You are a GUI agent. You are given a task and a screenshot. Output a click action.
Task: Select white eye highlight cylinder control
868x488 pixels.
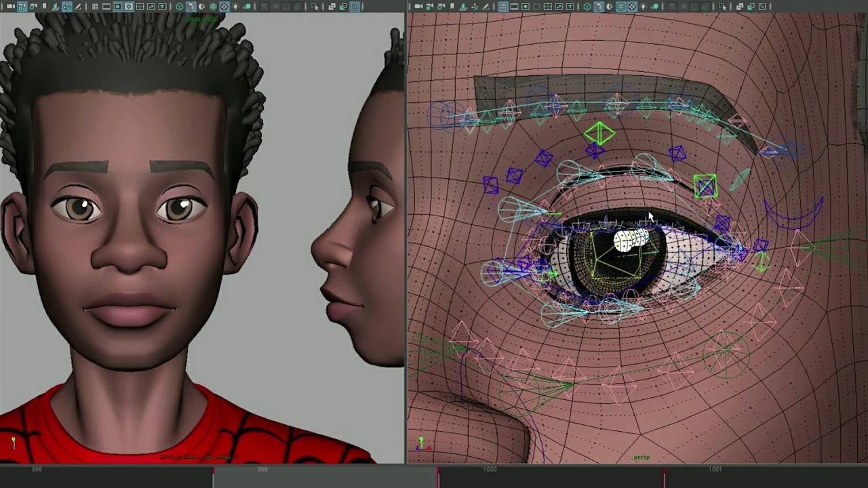[x=631, y=239]
